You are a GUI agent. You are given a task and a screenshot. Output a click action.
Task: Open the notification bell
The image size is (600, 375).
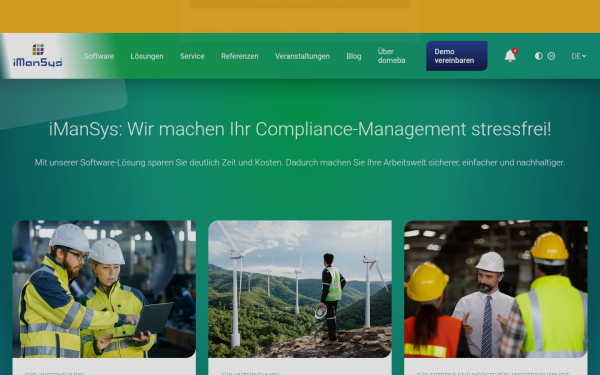coord(510,55)
